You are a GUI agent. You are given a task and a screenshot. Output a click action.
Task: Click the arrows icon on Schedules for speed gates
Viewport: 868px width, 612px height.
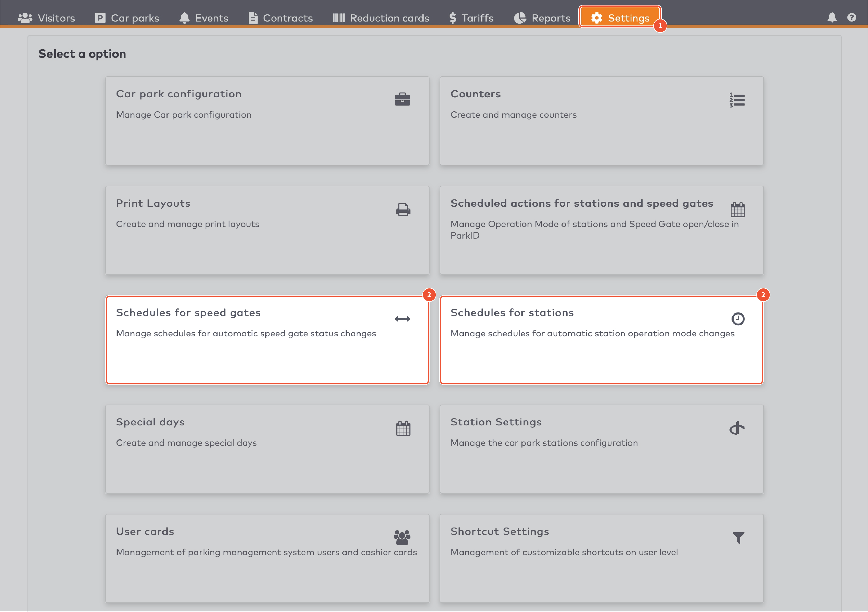pyautogui.click(x=402, y=319)
